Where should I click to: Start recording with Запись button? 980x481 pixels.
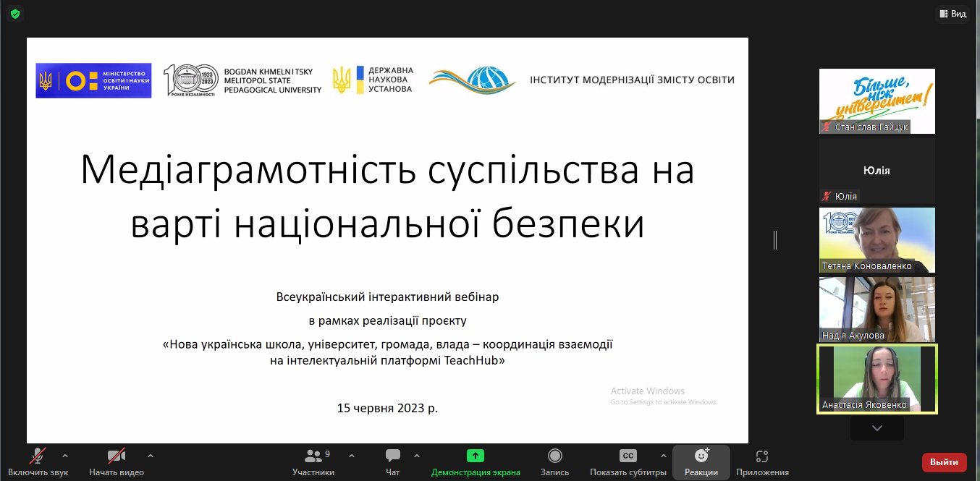pos(554,461)
